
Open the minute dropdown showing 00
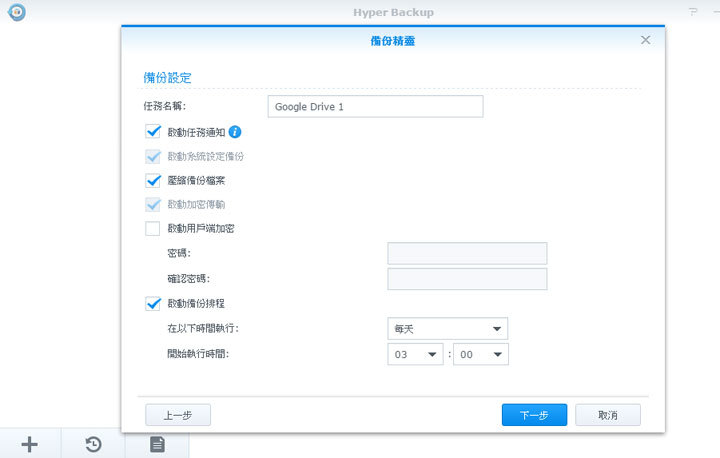[481, 354]
